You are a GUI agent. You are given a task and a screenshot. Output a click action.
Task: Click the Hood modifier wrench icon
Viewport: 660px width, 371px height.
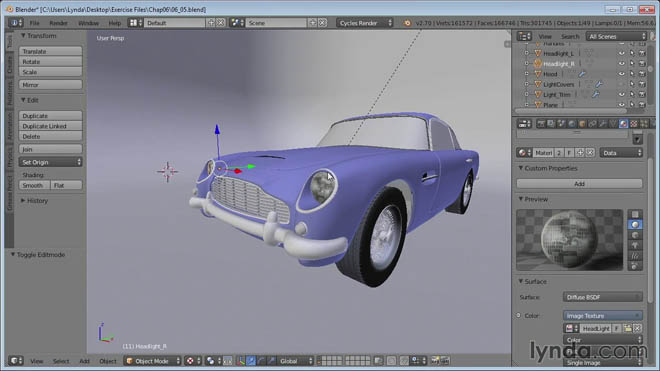tap(582, 74)
